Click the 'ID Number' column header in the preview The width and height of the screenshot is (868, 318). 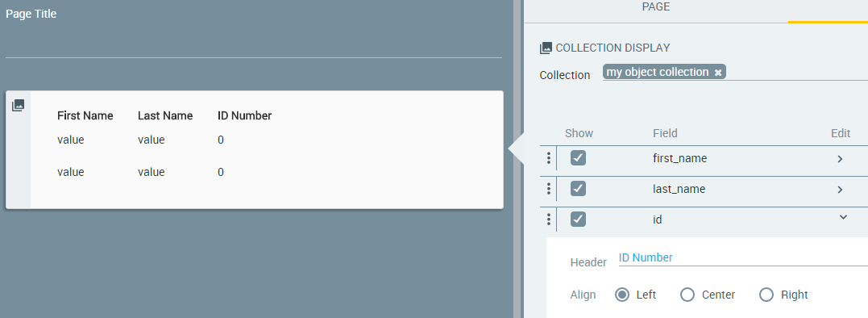(245, 115)
